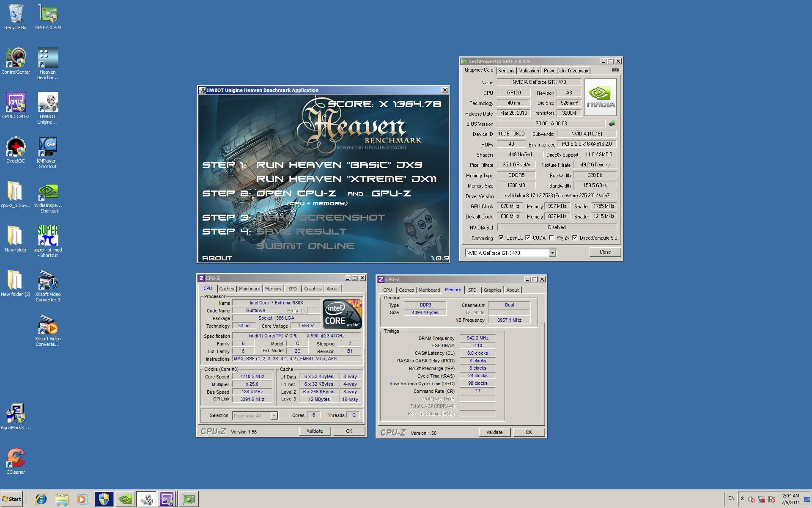Click the GPU-Z screenshot camera icon

click(x=615, y=70)
